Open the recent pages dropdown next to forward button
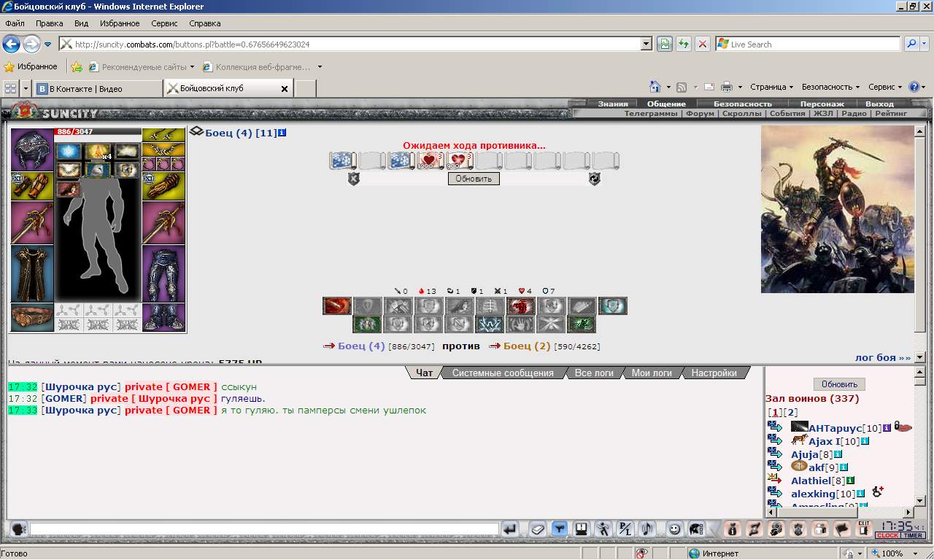This screenshot has width=934, height=560. click(47, 44)
